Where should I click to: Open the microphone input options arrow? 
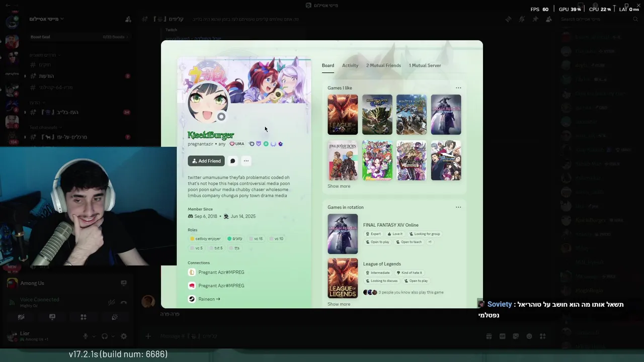pos(94,336)
